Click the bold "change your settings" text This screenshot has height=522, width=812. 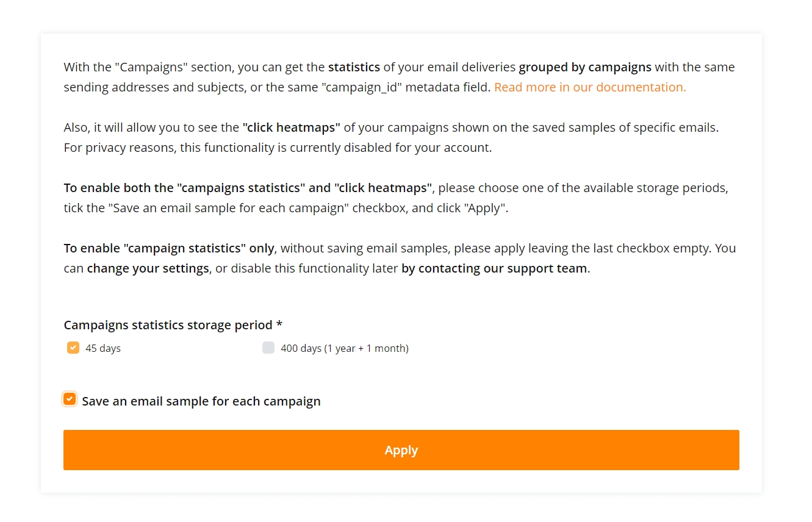[148, 268]
